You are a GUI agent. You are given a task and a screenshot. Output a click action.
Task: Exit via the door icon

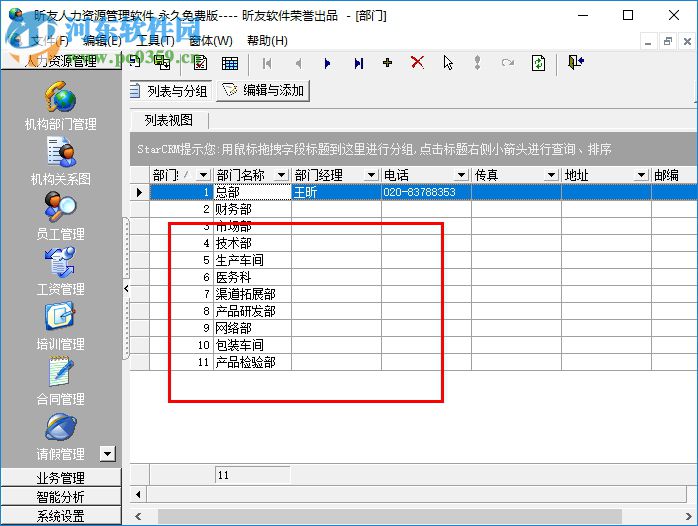pyautogui.click(x=576, y=62)
